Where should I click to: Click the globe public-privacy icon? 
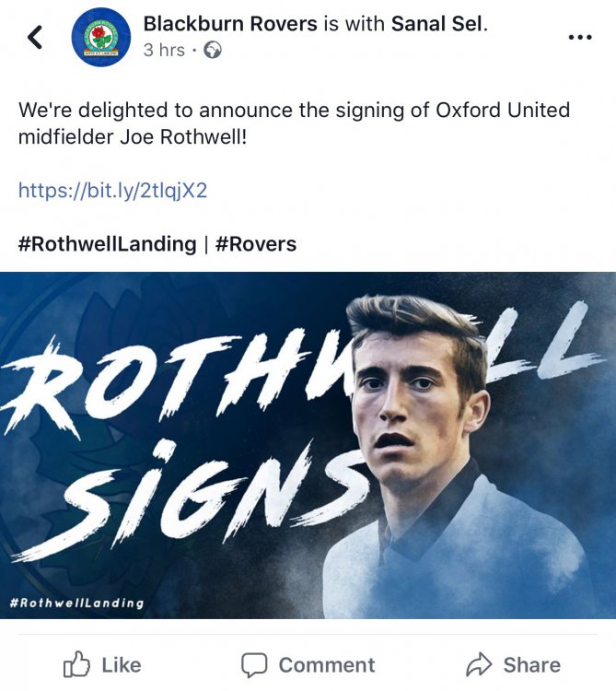[x=213, y=50]
